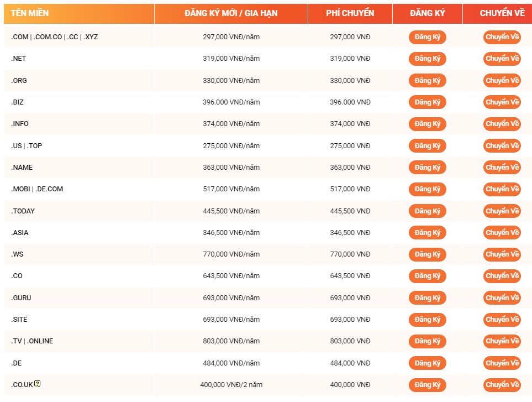Viewport: 532px width, 402px height.
Task: Register the .TV | .ONLINE domain
Action: [427, 341]
